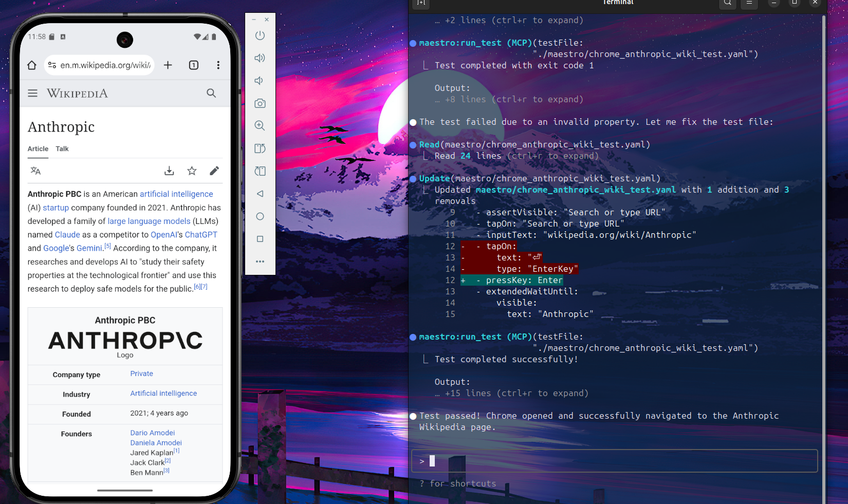Image resolution: width=848 pixels, height=504 pixels.
Task: Tap Android gesture navigation handle
Action: tap(125, 490)
